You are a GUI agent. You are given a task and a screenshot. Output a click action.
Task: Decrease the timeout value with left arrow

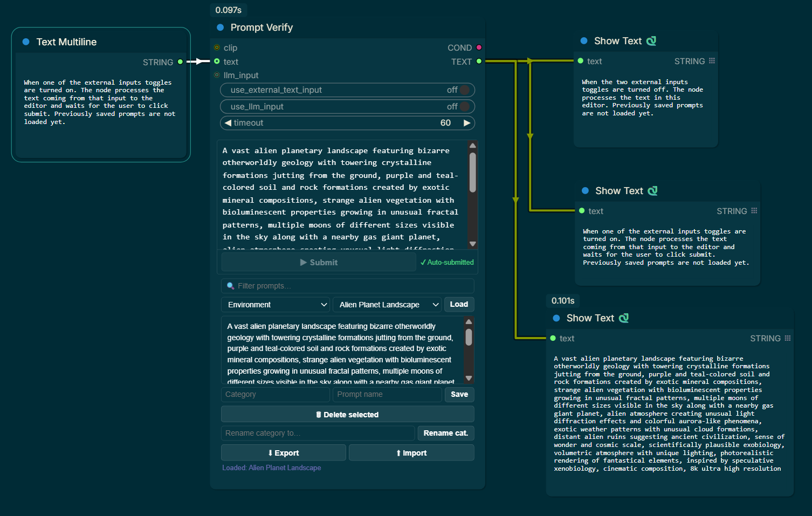(x=228, y=123)
